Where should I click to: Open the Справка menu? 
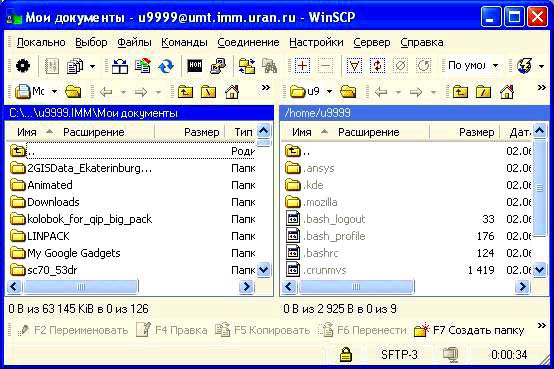pos(422,42)
